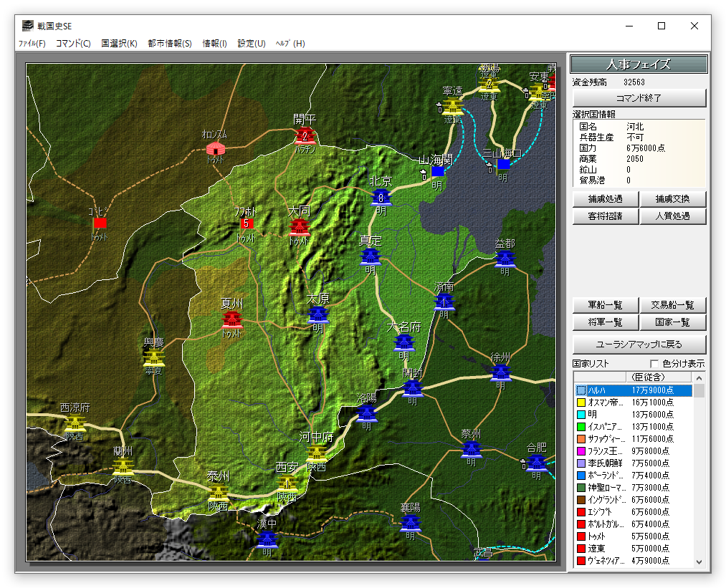Select the cyan 明 swatch in country list

pos(581,415)
